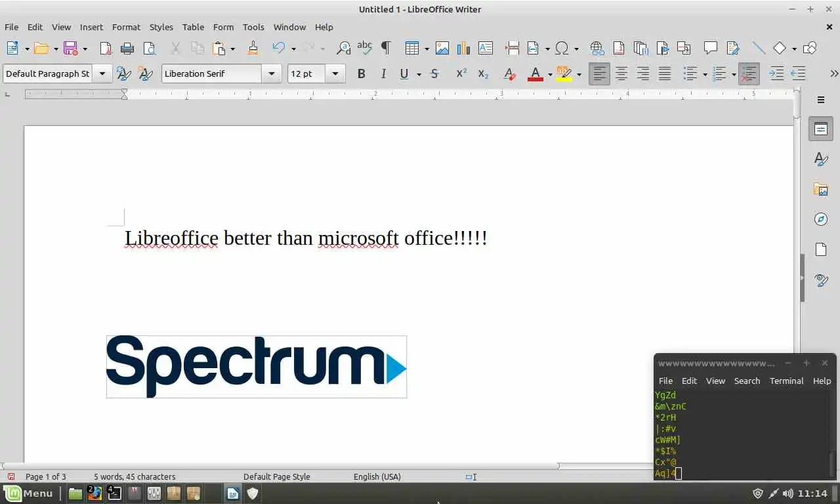Toggle italic formatting

click(383, 73)
